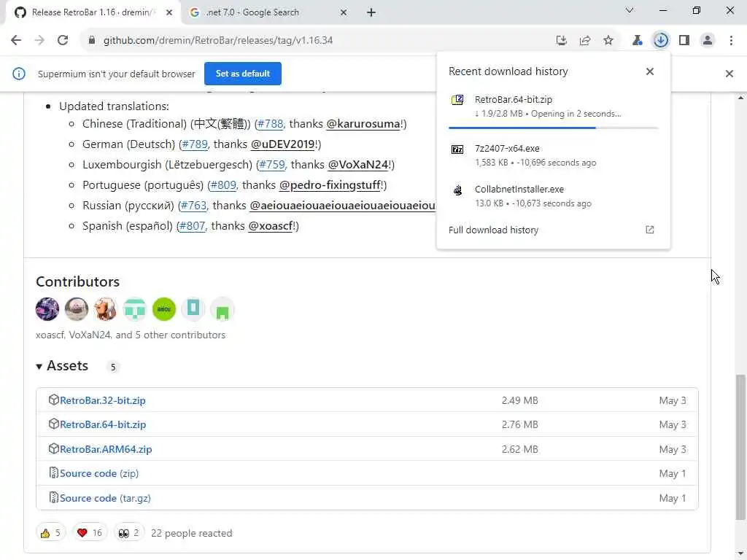This screenshot has width=747, height=560.
Task: Toggle the heart reaction
Action: pos(90,533)
